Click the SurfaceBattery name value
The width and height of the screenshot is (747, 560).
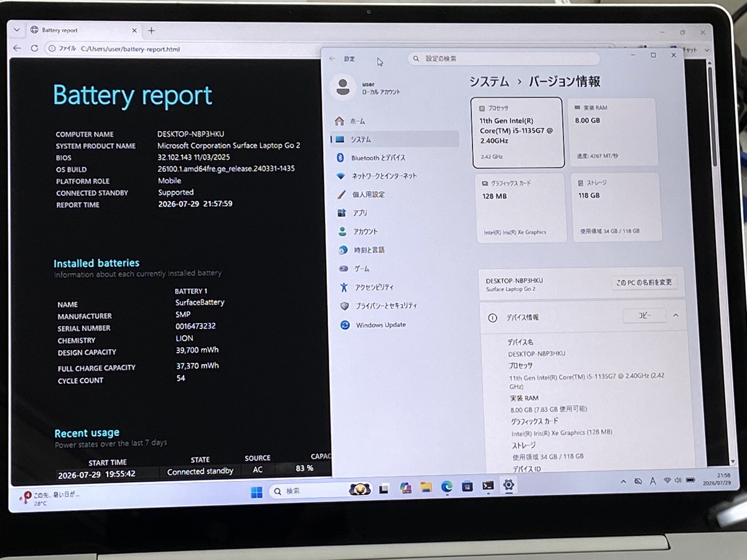coord(200,302)
